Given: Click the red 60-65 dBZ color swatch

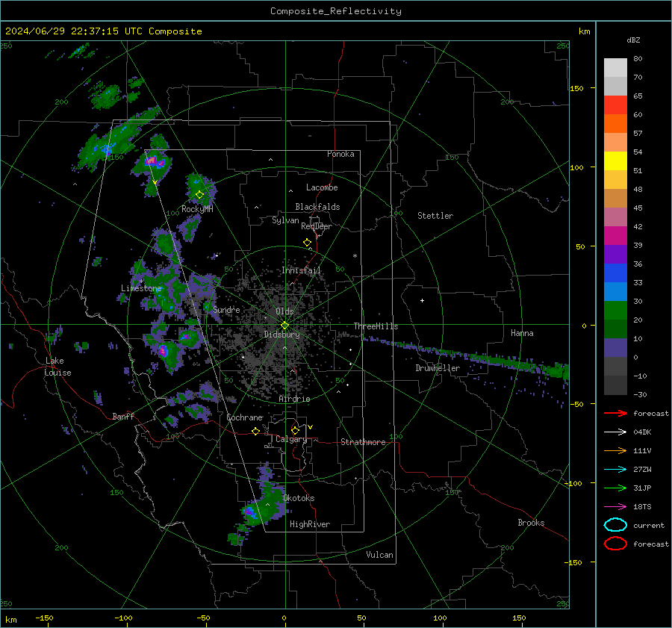Looking at the screenshot, I should click(x=615, y=105).
